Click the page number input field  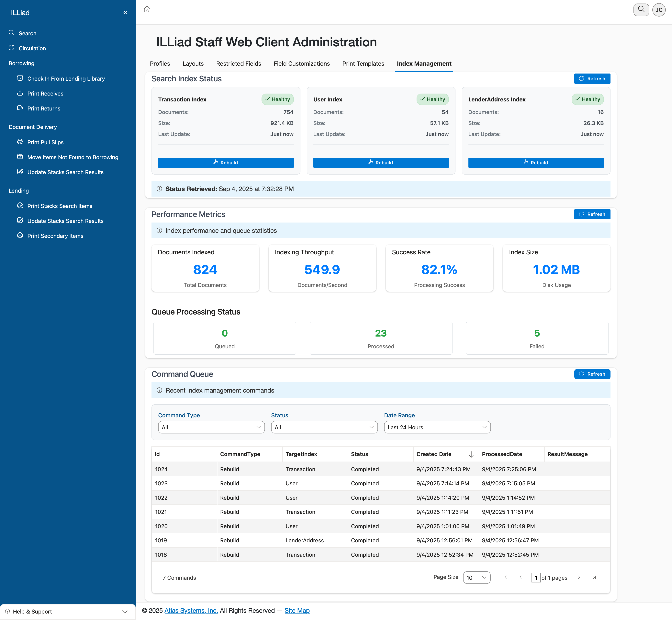(535, 577)
